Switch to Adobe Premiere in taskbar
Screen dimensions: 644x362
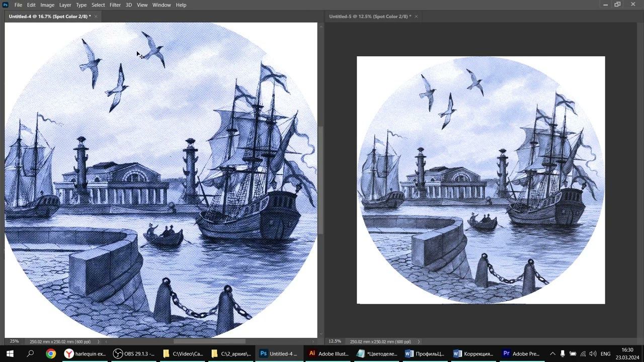522,353
